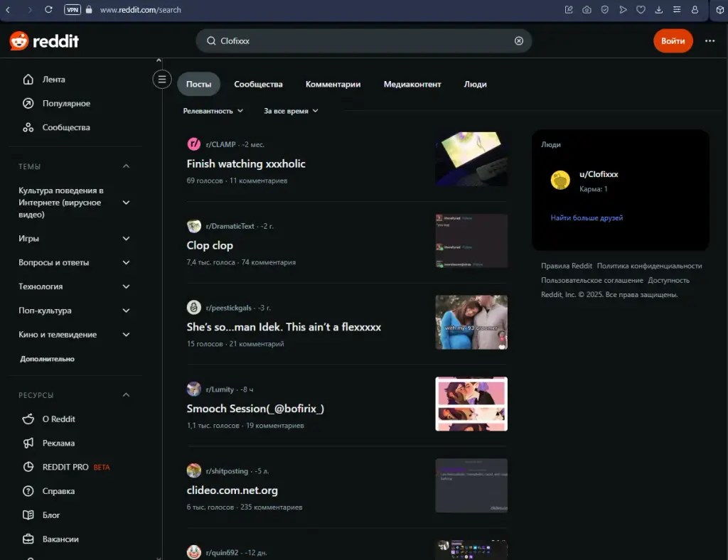The image size is (728, 560).
Task: Open the Вакансии link
Action: [x=51, y=539]
